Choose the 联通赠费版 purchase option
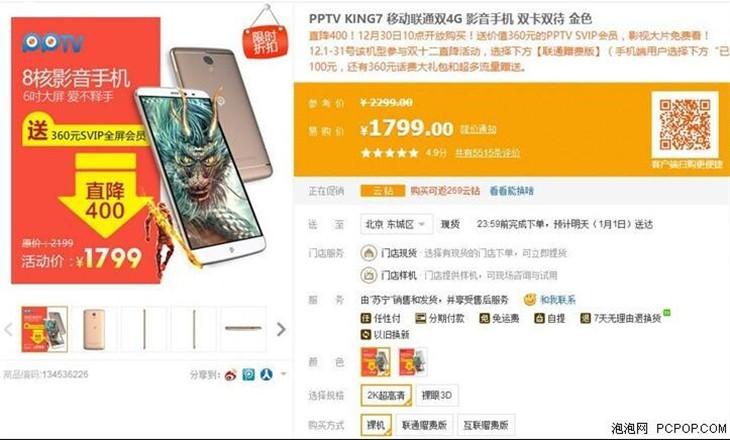Screen dimensions: 730x440 424,425
